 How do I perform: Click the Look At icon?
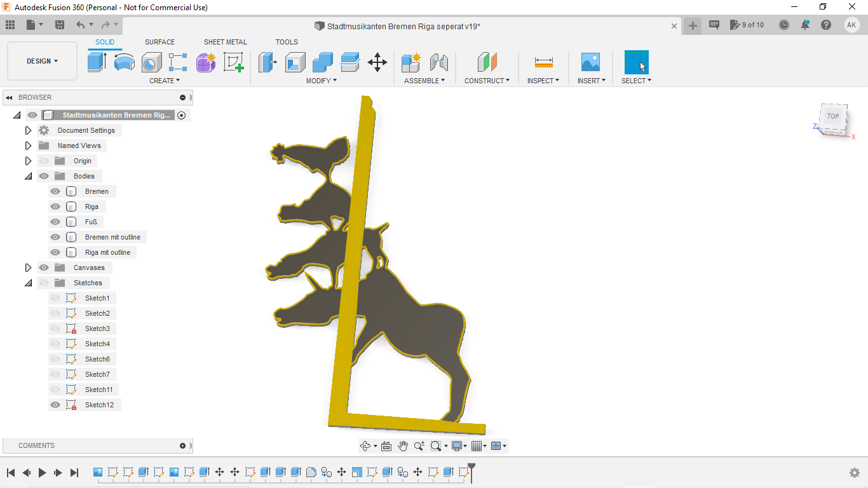(386, 446)
